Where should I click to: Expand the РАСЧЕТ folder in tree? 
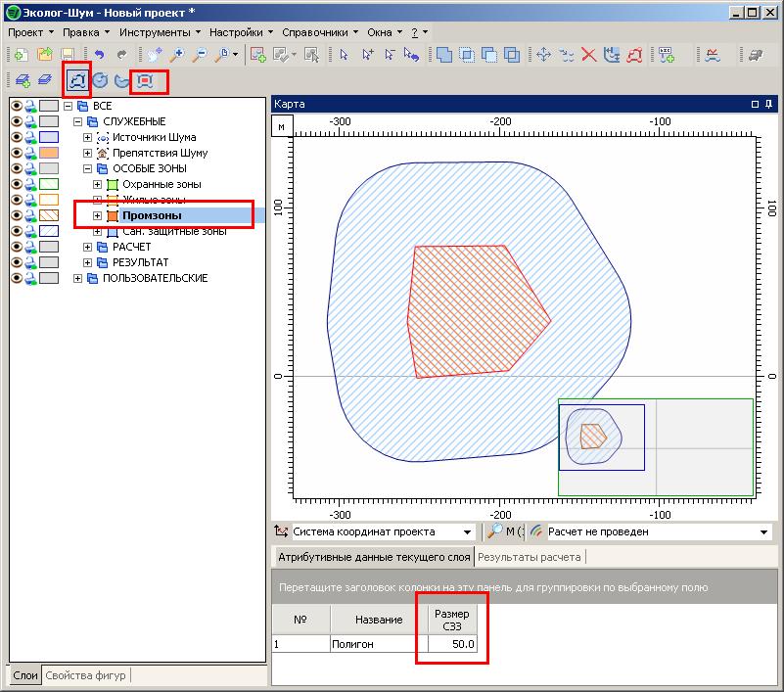(88, 247)
